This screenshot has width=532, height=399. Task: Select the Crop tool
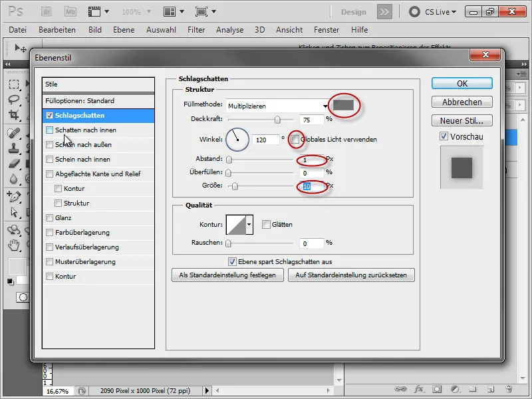pyautogui.click(x=14, y=114)
